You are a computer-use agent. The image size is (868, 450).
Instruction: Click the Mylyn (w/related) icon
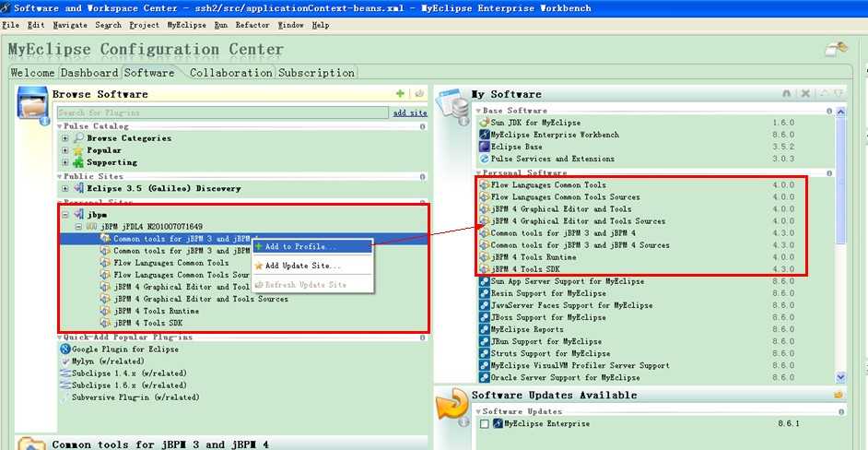pyautogui.click(x=65, y=361)
